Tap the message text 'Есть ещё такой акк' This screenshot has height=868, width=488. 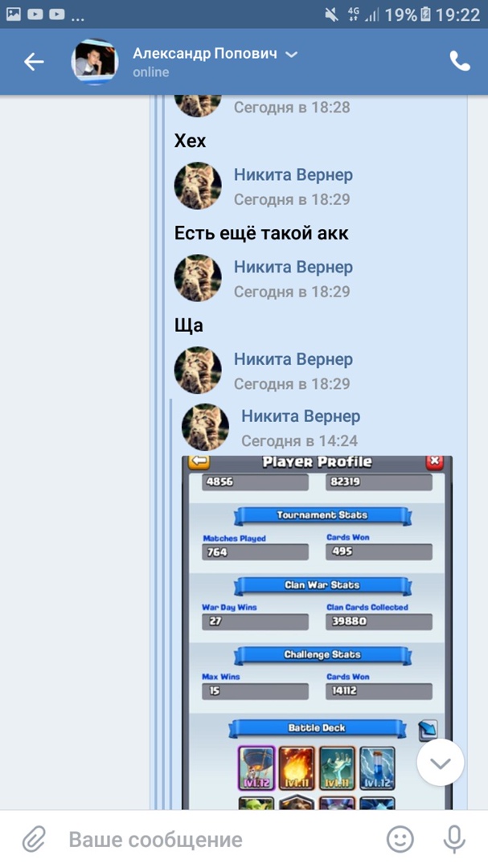pos(261,233)
